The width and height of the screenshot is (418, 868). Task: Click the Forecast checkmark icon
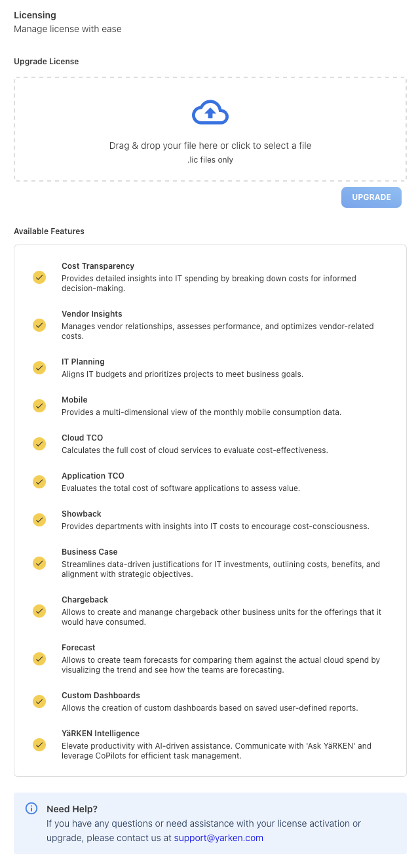pos(39,659)
